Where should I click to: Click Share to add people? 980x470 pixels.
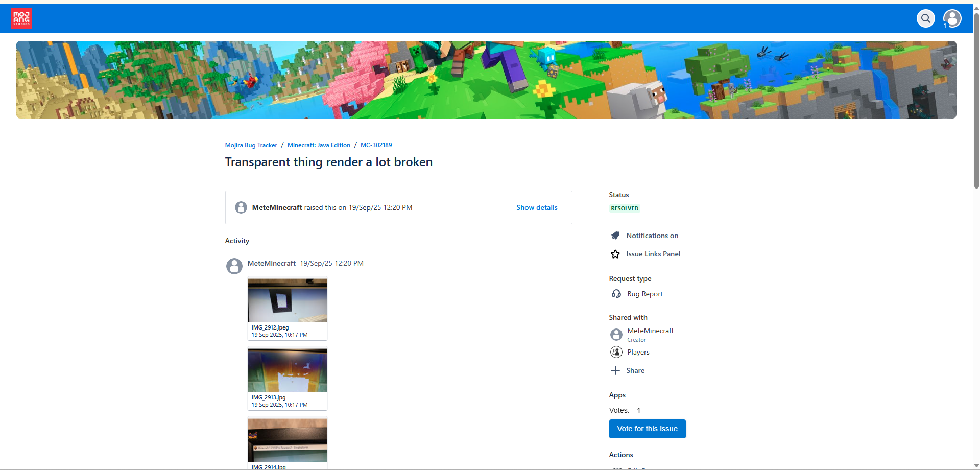click(x=635, y=370)
